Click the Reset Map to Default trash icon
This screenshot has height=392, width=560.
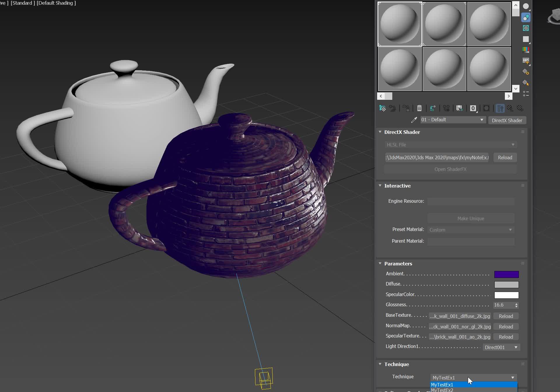(419, 108)
